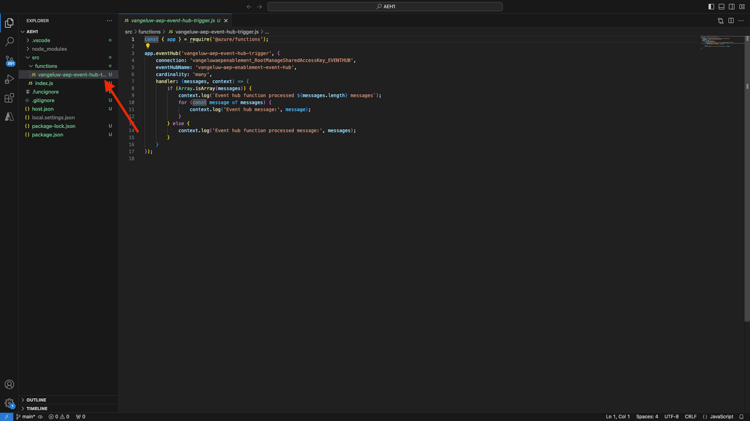
Task: Click the Manage gear icon
Action: pyautogui.click(x=9, y=404)
